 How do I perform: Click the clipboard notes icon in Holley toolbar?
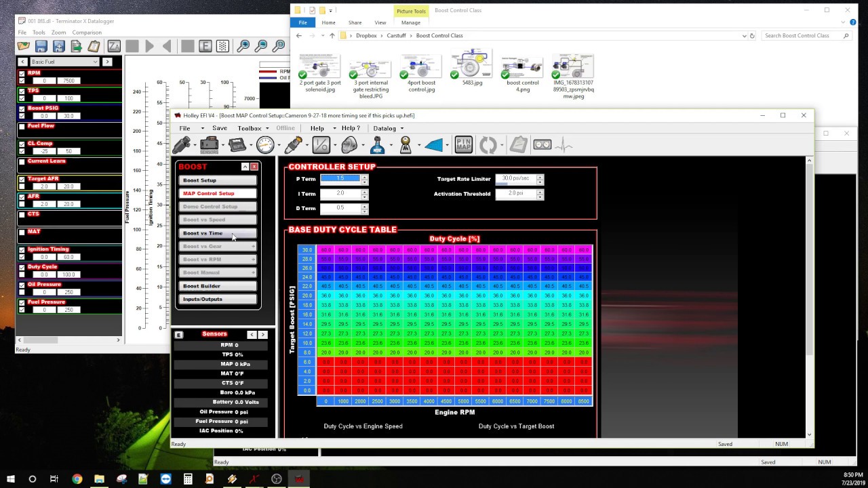coord(518,144)
